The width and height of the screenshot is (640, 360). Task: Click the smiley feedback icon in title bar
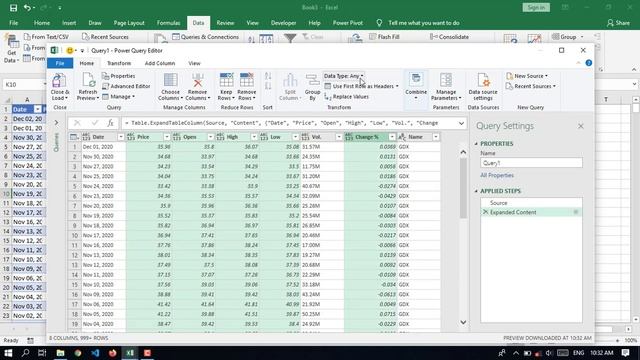click(70, 51)
